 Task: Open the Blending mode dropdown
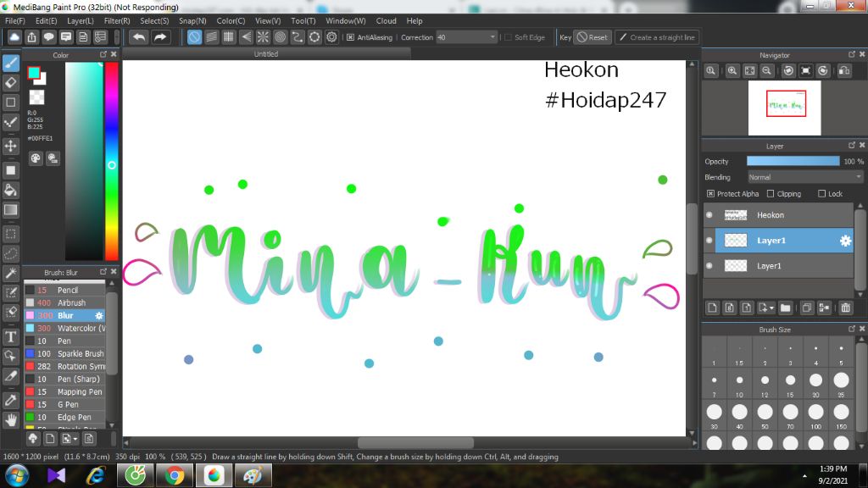coord(805,177)
